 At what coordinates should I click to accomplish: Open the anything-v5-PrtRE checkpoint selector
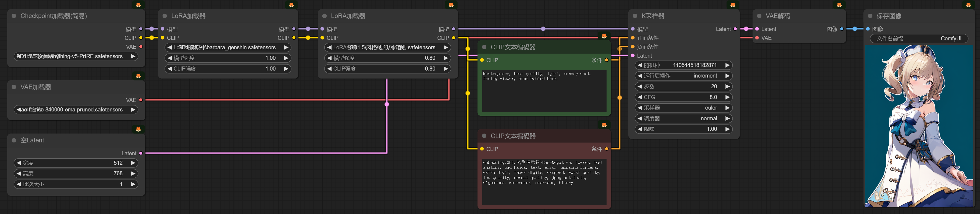click(x=76, y=56)
